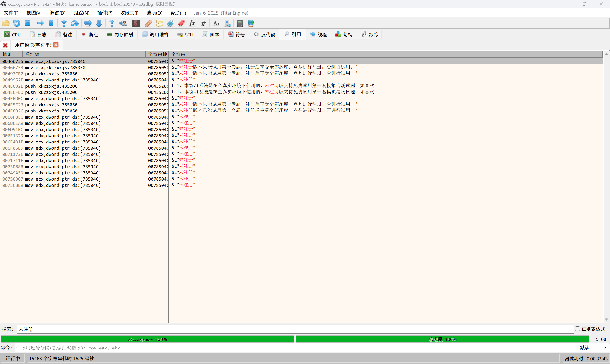Click the Stop (close) debuggee icon
The width and height of the screenshot is (610, 364).
point(27,23)
